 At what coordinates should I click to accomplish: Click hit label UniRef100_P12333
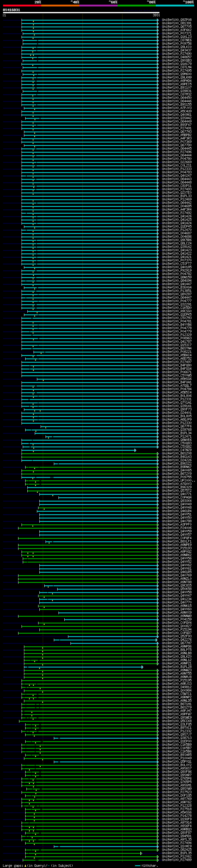click(177, 169)
